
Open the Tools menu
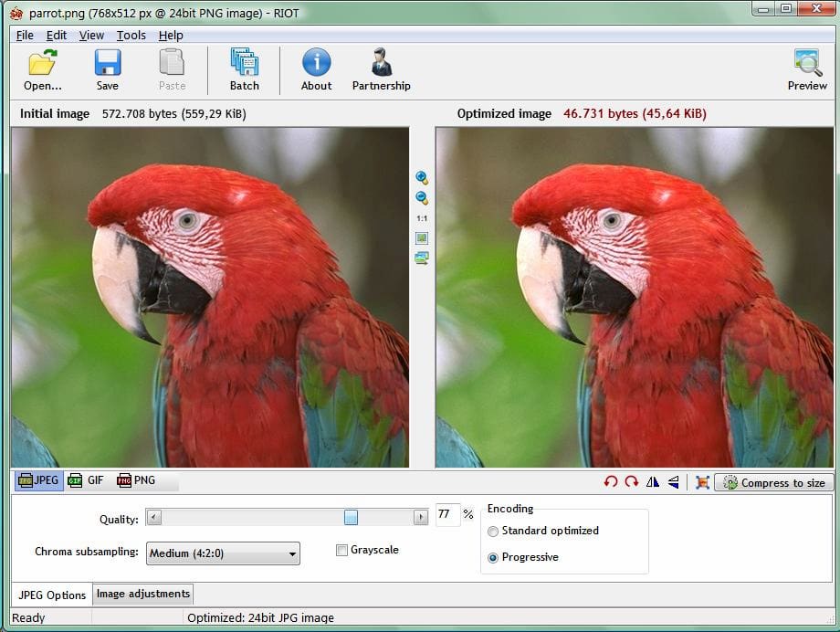tap(131, 36)
